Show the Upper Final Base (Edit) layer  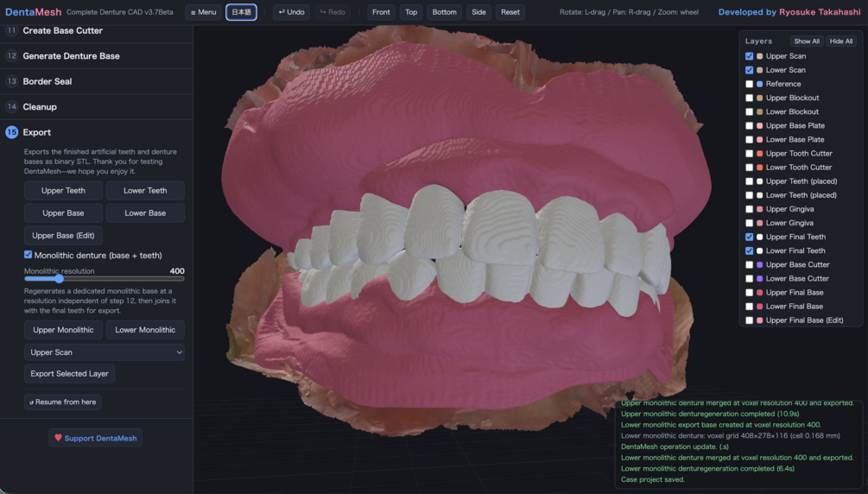tap(749, 320)
